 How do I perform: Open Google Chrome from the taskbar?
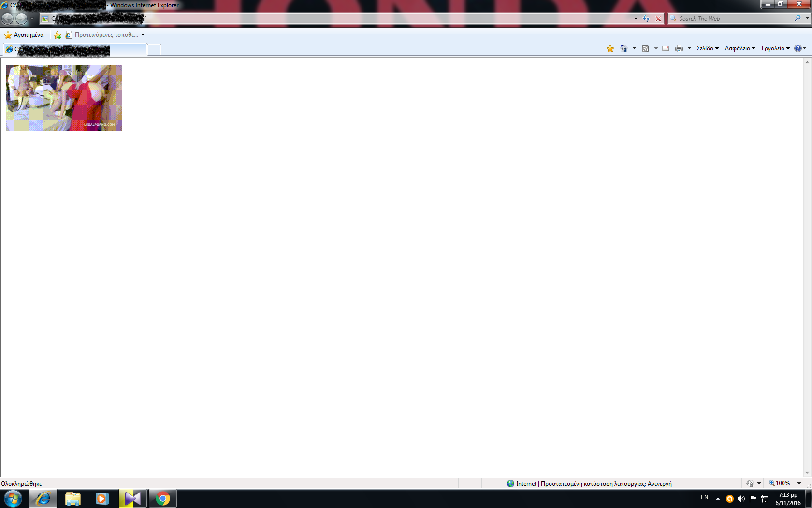(x=163, y=498)
